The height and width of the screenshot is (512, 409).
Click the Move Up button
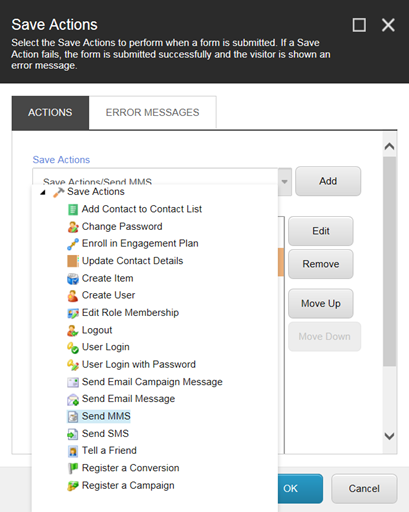321,303
